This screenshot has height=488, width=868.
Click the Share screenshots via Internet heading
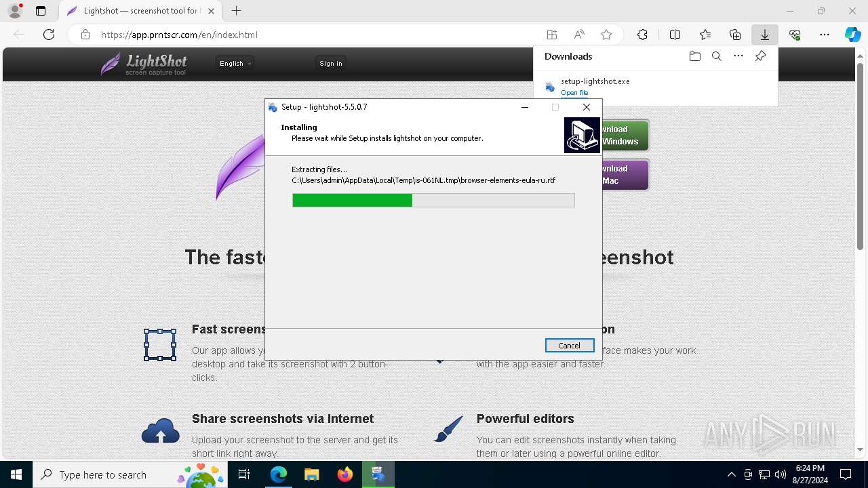point(283,419)
